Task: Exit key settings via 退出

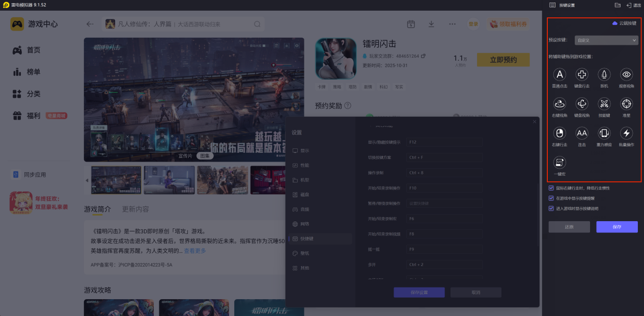Action: [x=634, y=5]
